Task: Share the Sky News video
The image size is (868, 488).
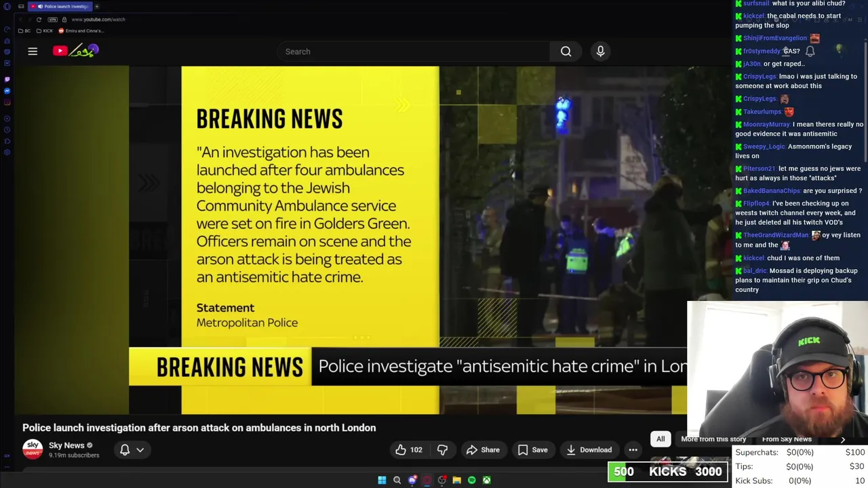Action: point(483,449)
